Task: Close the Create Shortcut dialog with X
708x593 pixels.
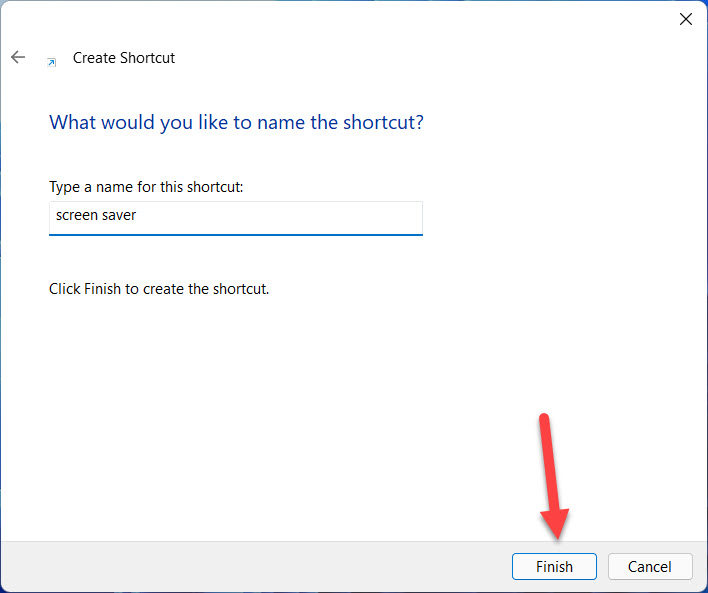Action: click(686, 19)
